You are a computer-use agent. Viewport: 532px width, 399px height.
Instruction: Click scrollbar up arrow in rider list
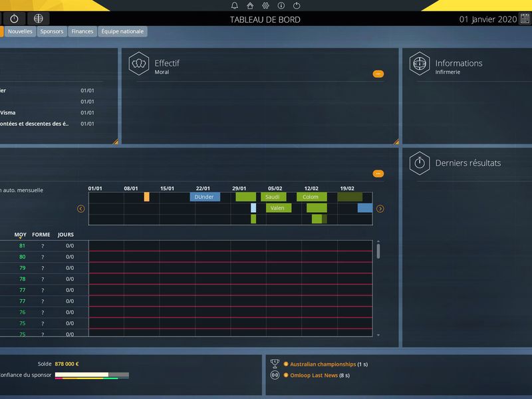pos(378,241)
